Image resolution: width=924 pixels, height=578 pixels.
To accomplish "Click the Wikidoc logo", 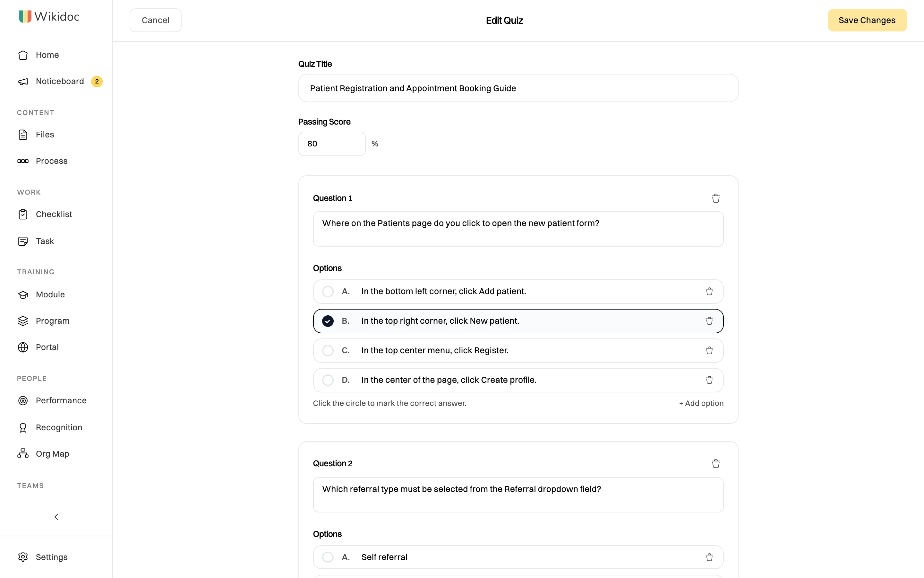I will point(49,16).
